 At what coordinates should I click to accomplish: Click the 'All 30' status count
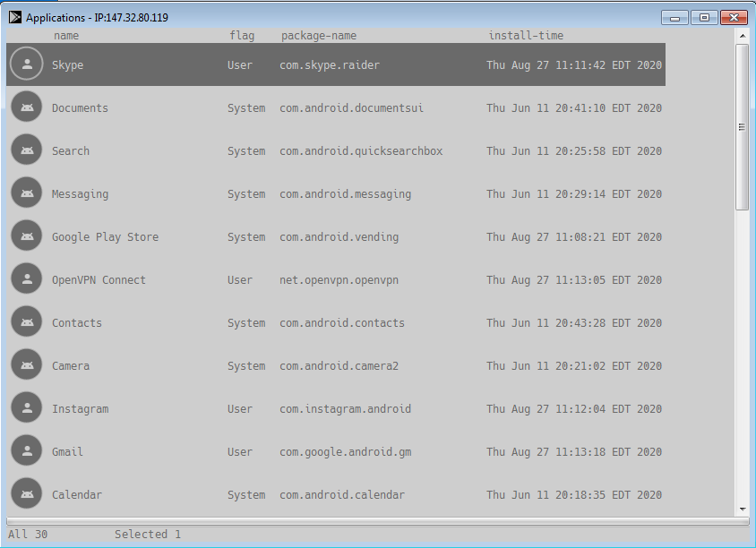(28, 534)
